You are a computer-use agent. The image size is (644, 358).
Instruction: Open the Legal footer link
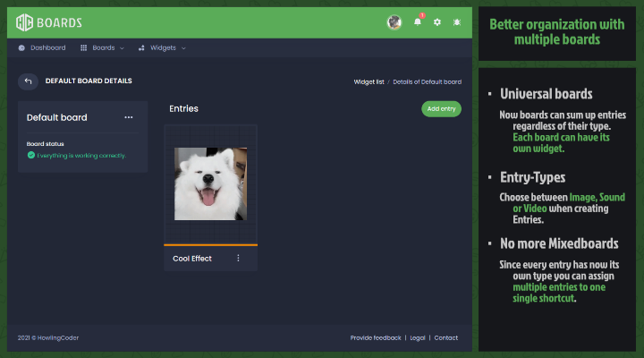[418, 337]
